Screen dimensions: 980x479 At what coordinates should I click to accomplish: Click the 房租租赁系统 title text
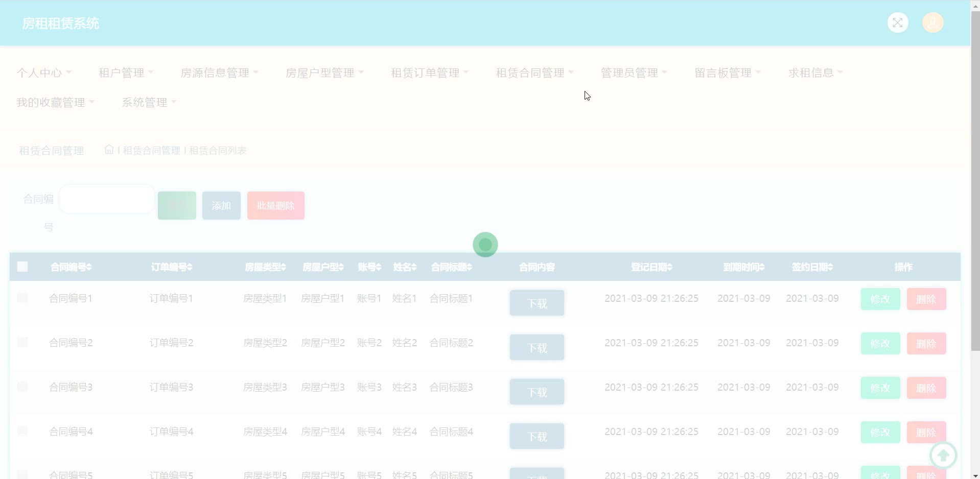[x=61, y=23]
